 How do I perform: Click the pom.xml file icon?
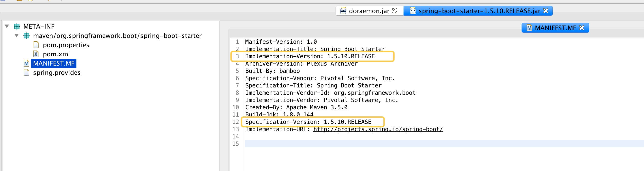pos(36,54)
